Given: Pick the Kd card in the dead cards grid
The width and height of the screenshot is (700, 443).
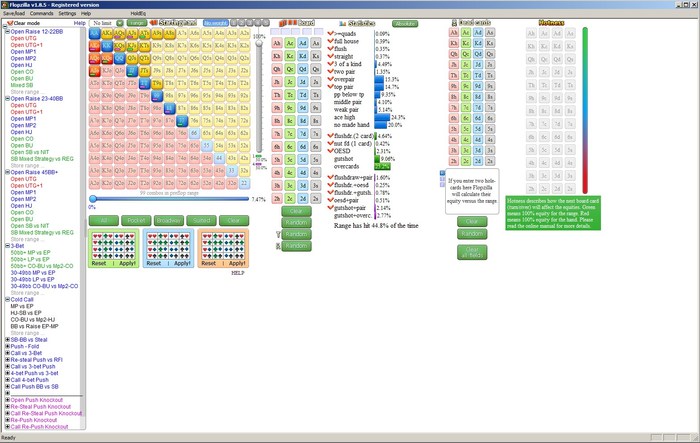Looking at the screenshot, I should coord(478,43).
